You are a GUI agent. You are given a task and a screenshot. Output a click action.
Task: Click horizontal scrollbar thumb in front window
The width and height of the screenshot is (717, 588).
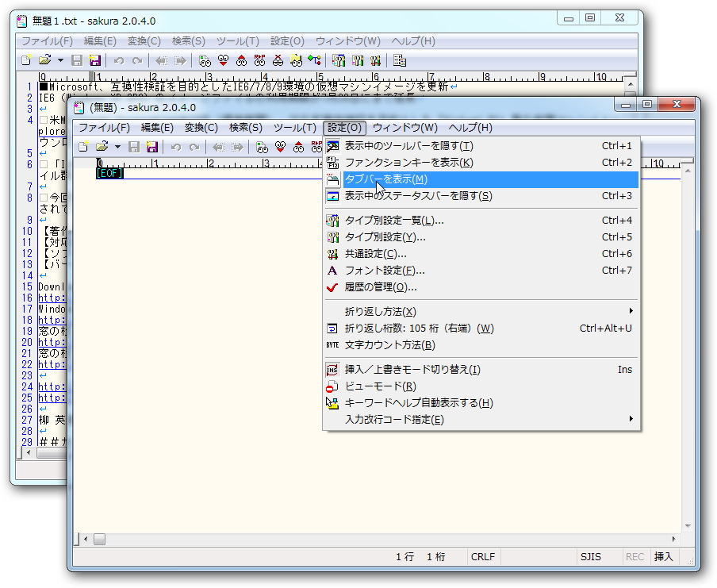100,539
